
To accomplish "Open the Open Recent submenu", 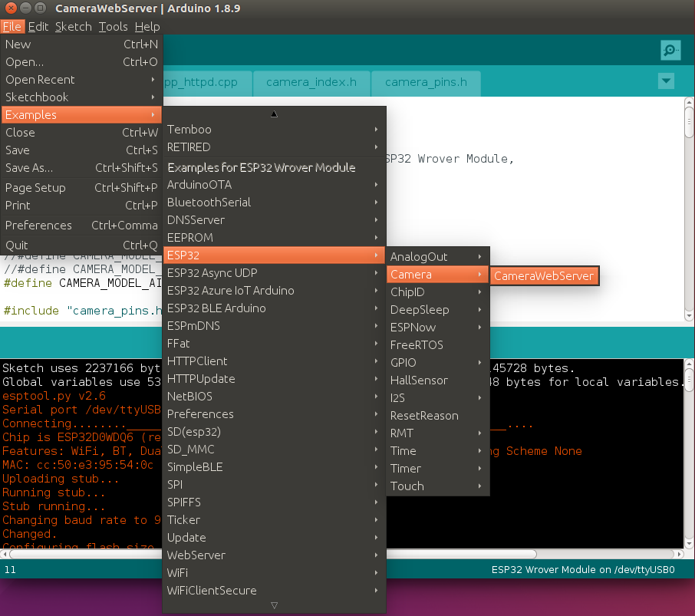I will 40,79.
